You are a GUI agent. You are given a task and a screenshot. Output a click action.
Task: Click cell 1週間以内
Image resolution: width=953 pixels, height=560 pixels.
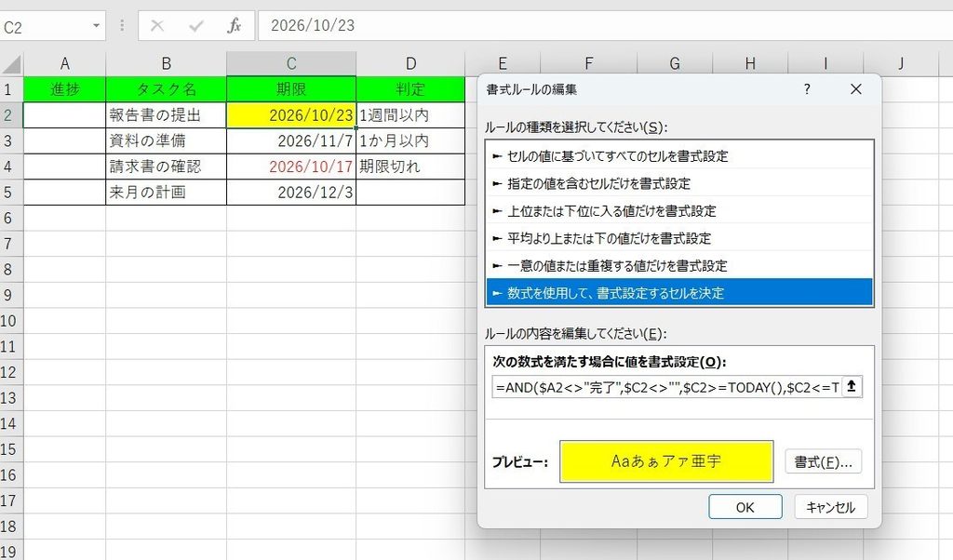pos(410,114)
